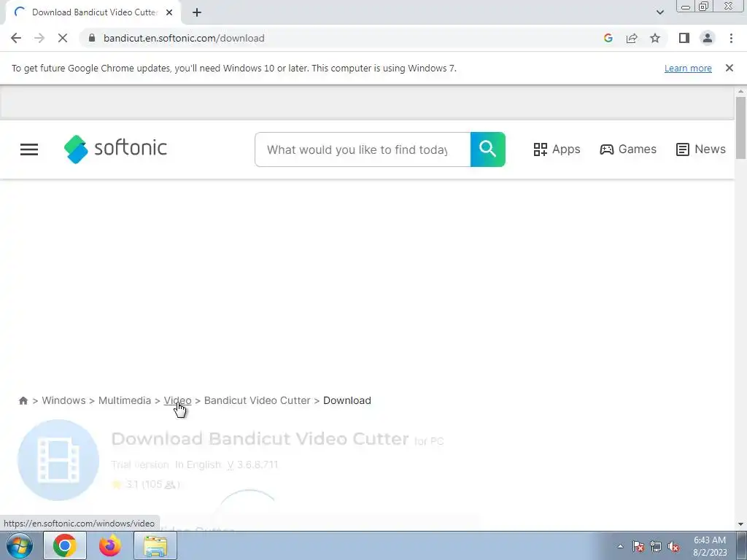View site information lock icon

click(x=92, y=38)
